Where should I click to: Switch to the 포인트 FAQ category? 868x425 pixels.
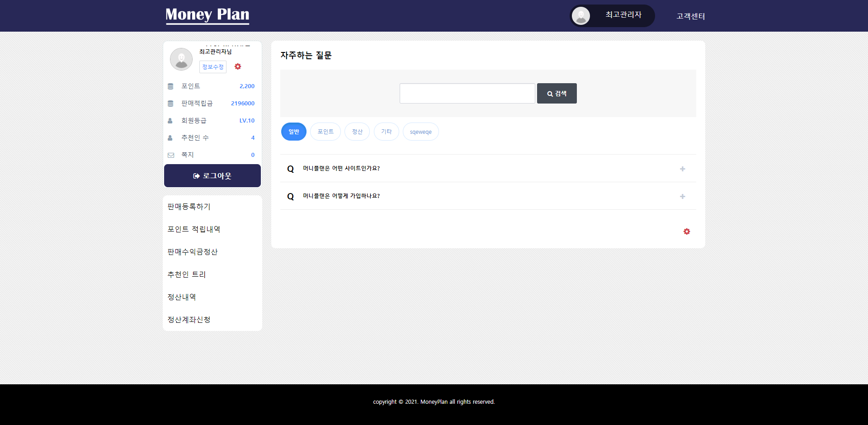tap(325, 132)
